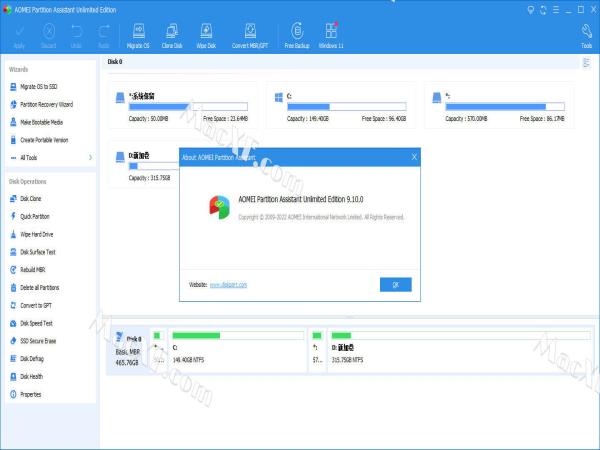The width and height of the screenshot is (600, 450).
Task: Run Disk Speed Test
Action: click(x=36, y=323)
